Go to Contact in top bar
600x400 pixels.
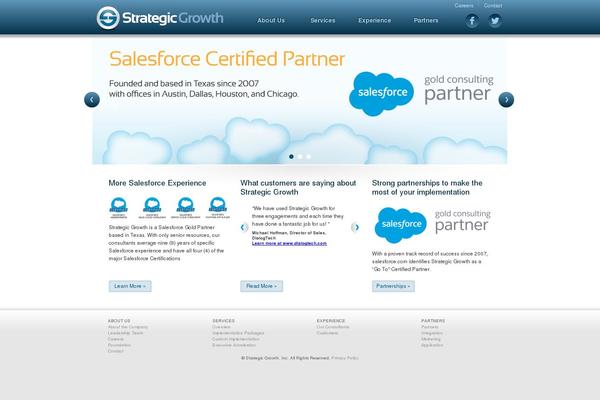493,6
